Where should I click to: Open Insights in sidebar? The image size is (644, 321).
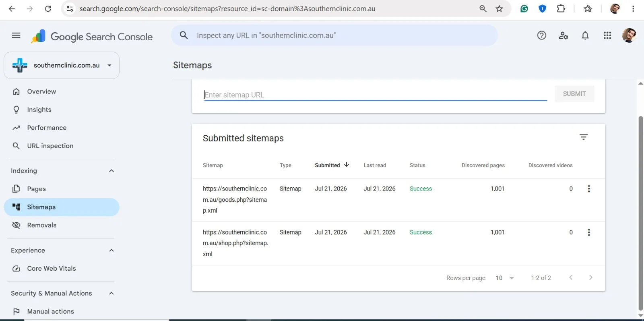tap(61, 110)
